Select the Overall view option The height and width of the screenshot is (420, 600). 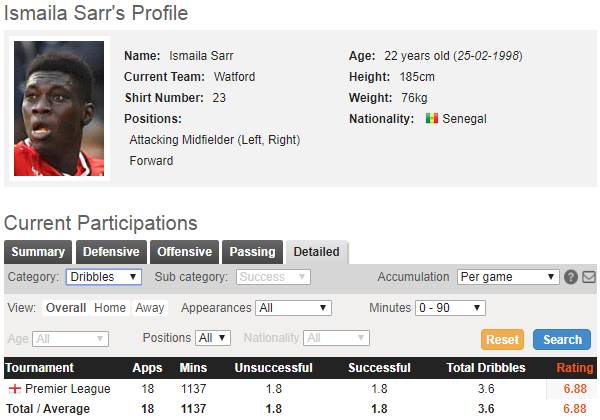[66, 308]
